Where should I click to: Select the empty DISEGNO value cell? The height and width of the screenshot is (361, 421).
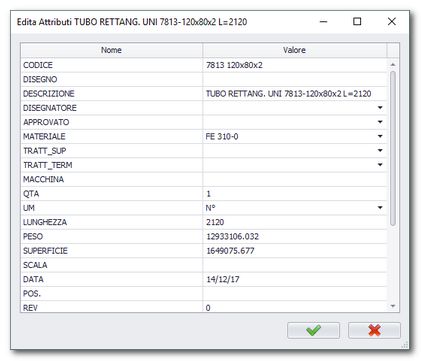pyautogui.click(x=295, y=79)
